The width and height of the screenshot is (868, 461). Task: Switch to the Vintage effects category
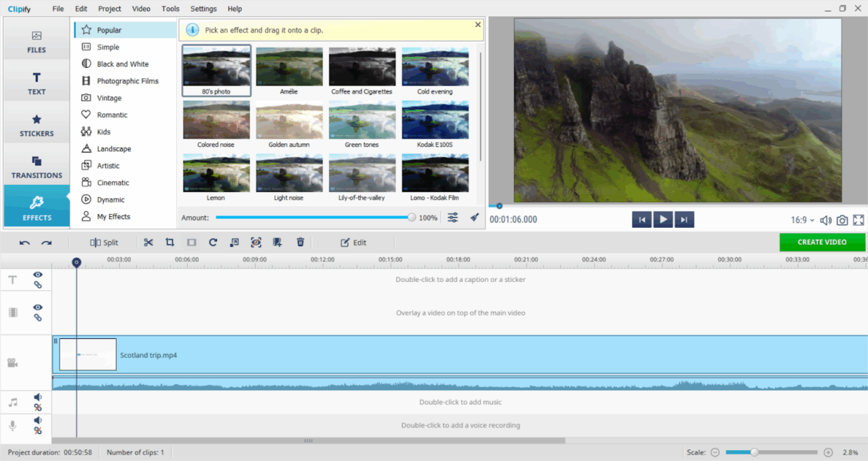tap(110, 97)
